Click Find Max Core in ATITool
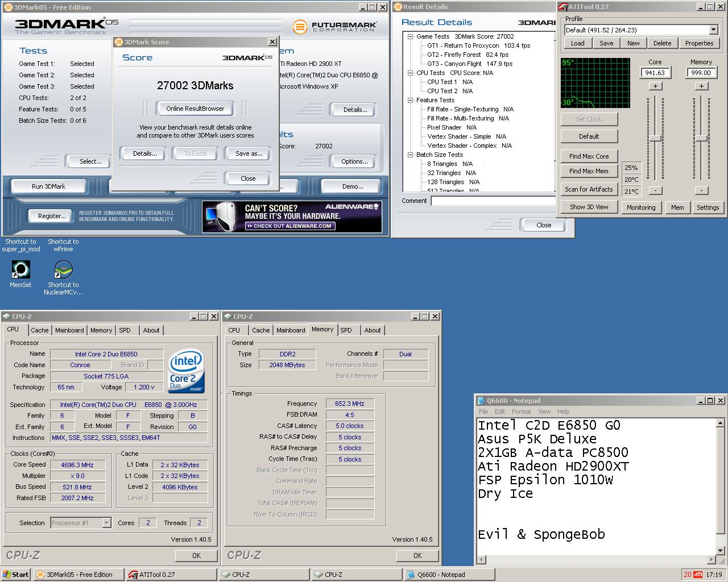This screenshot has height=582, width=728. pyautogui.click(x=589, y=156)
